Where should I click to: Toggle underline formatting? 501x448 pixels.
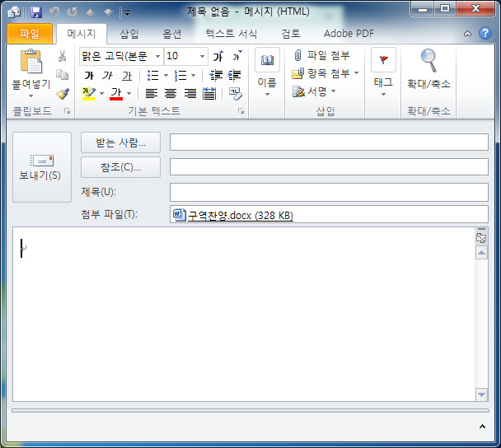point(127,76)
